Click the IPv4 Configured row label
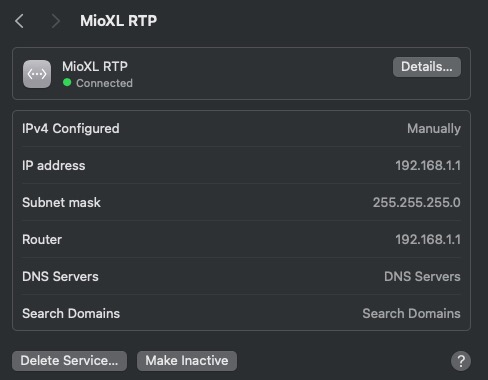Viewport: 488px width, 380px height. tap(71, 129)
